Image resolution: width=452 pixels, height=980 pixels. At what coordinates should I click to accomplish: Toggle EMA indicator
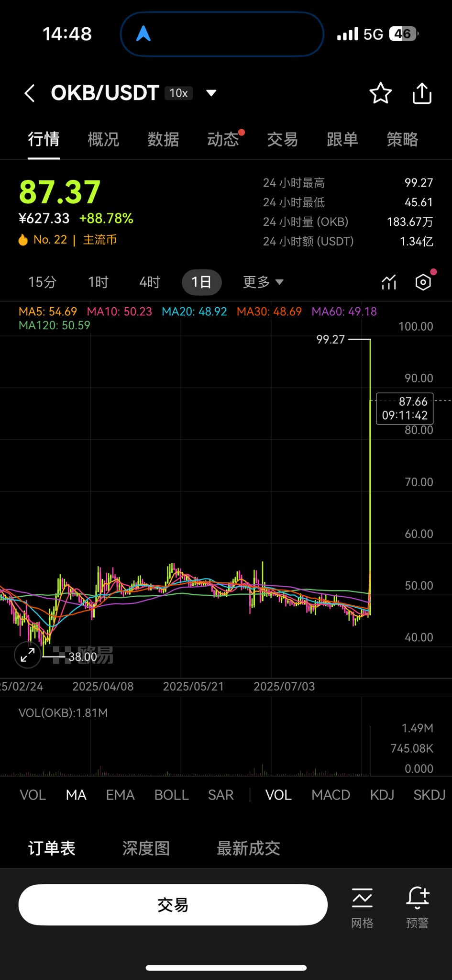120,795
